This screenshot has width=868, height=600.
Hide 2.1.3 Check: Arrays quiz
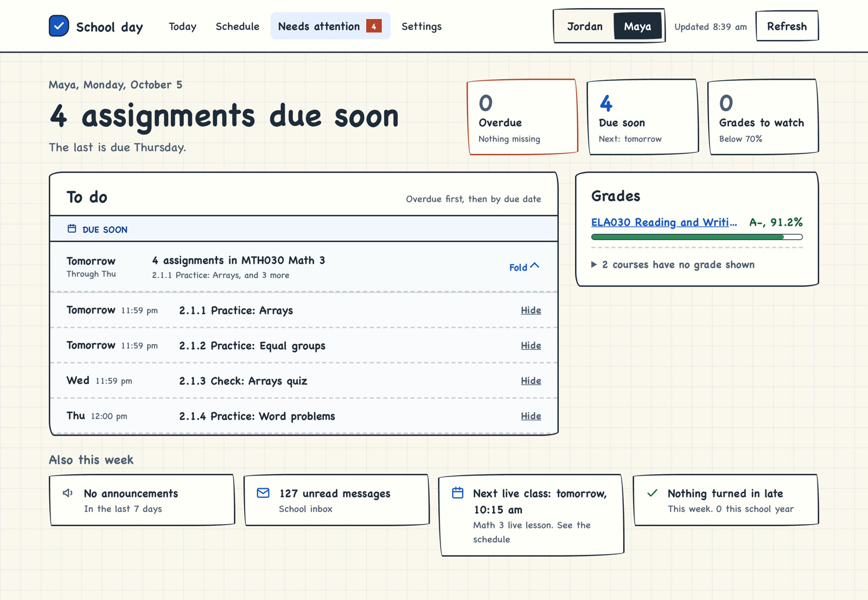click(531, 381)
